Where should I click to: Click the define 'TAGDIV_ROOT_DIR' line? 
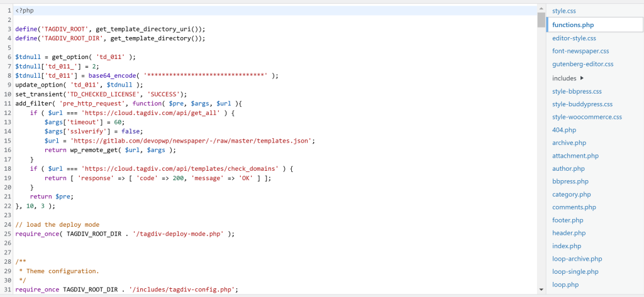tap(109, 38)
